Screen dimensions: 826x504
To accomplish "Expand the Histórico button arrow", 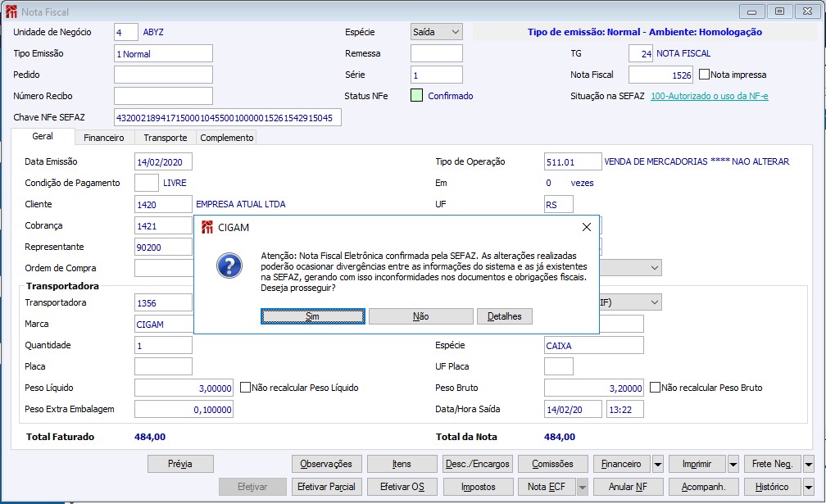I will click(808, 487).
